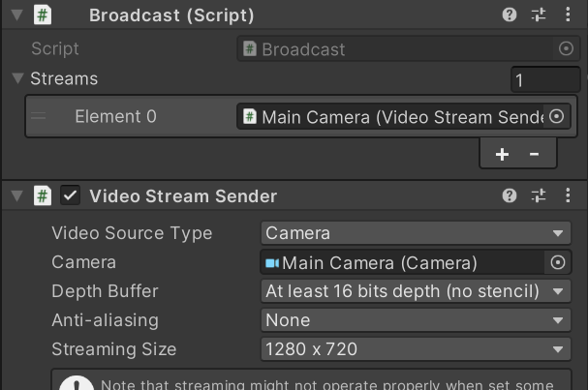588x390 pixels.
Task: Collapse the Streams list foldout
Action: point(17,78)
